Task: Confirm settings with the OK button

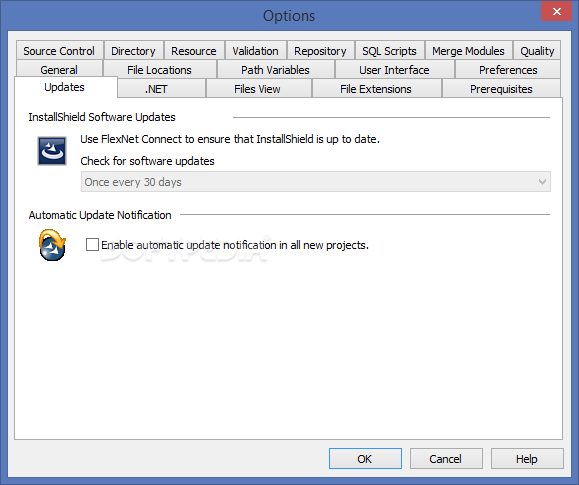Action: point(365,458)
